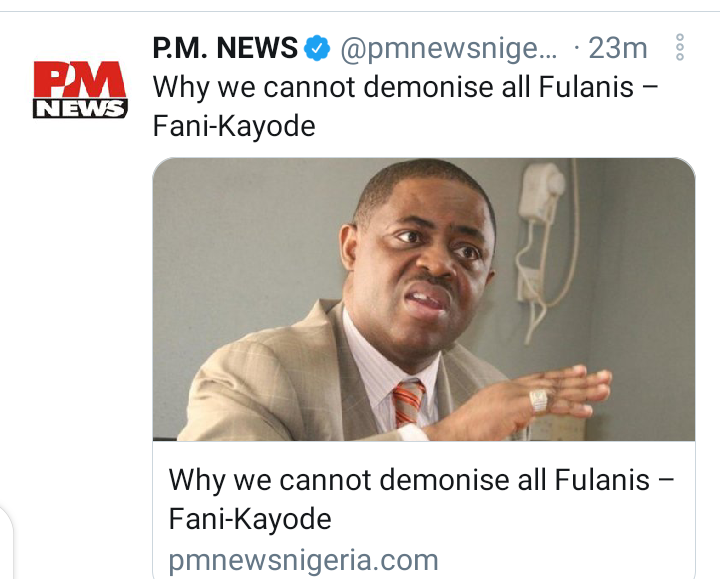Click the P.M. NEWS display name
720x579 pixels.
coord(225,48)
